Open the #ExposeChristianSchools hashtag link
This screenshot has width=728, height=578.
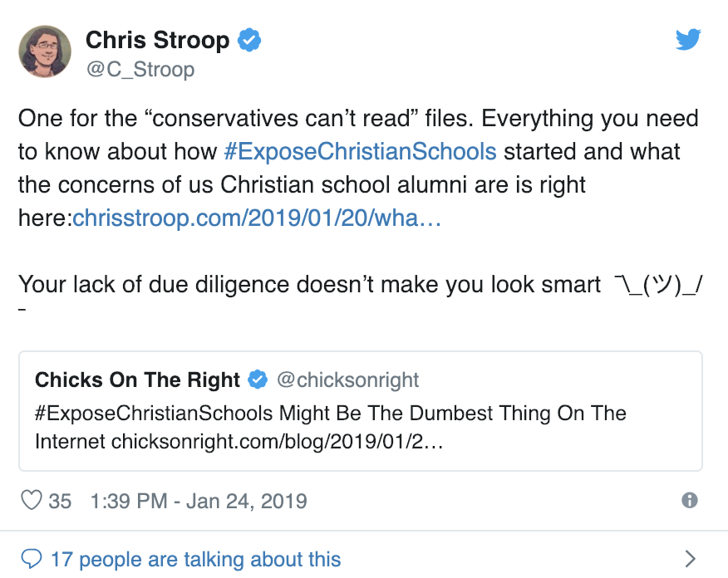point(361,152)
